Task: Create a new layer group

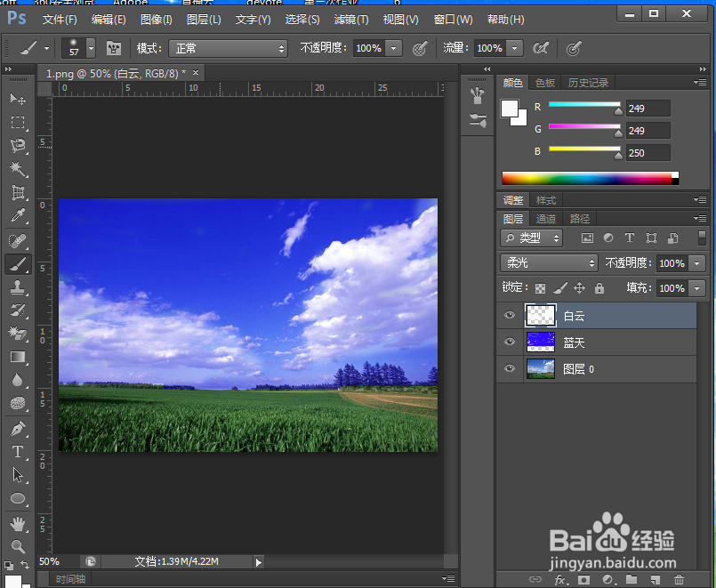Action: point(632,579)
